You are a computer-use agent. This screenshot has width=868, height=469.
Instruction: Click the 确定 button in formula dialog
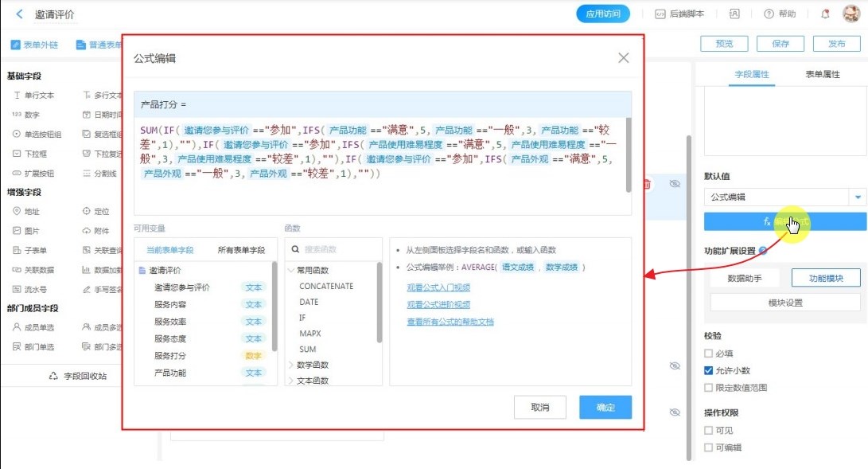coord(605,407)
